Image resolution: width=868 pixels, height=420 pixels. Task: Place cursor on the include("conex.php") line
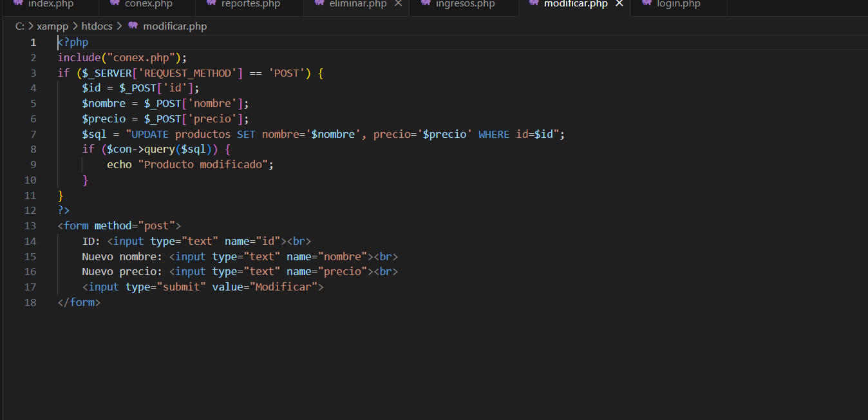click(x=122, y=58)
